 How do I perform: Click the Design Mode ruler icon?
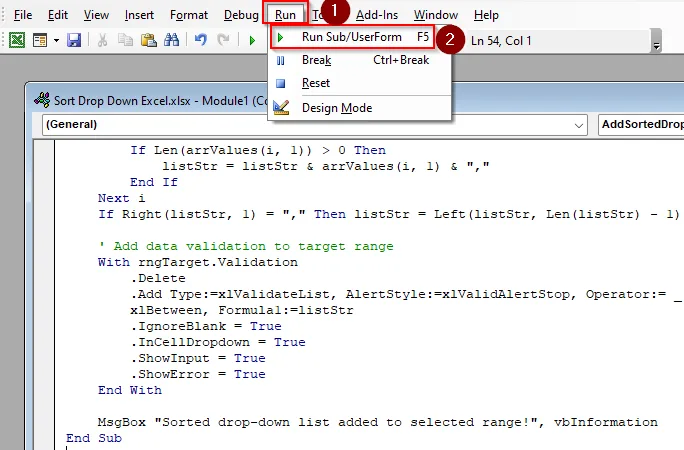pos(281,108)
